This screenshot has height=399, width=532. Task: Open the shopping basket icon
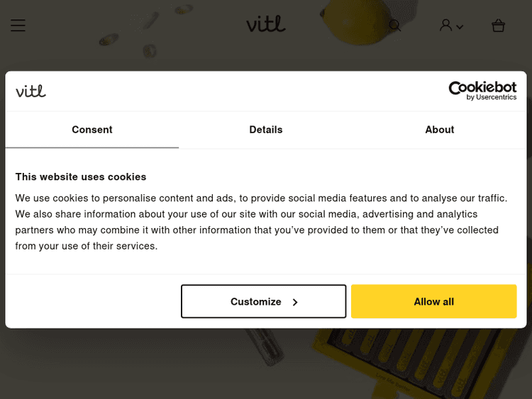click(498, 26)
